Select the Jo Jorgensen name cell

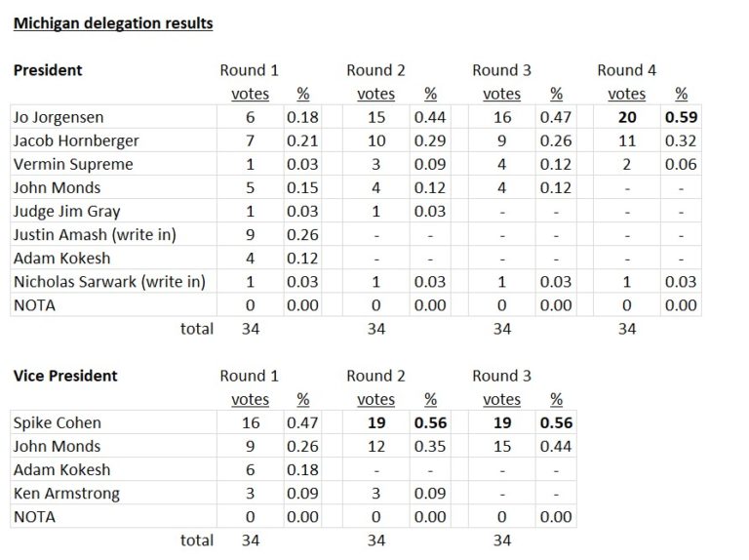point(58,117)
